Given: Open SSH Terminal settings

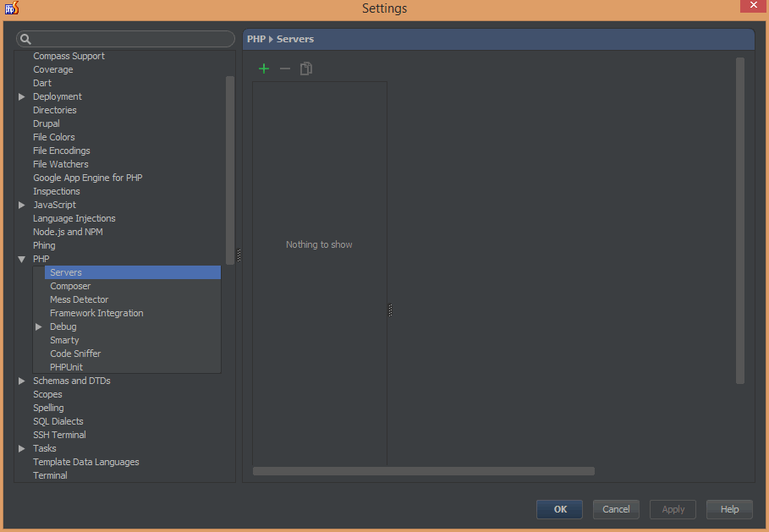Looking at the screenshot, I should (59, 435).
